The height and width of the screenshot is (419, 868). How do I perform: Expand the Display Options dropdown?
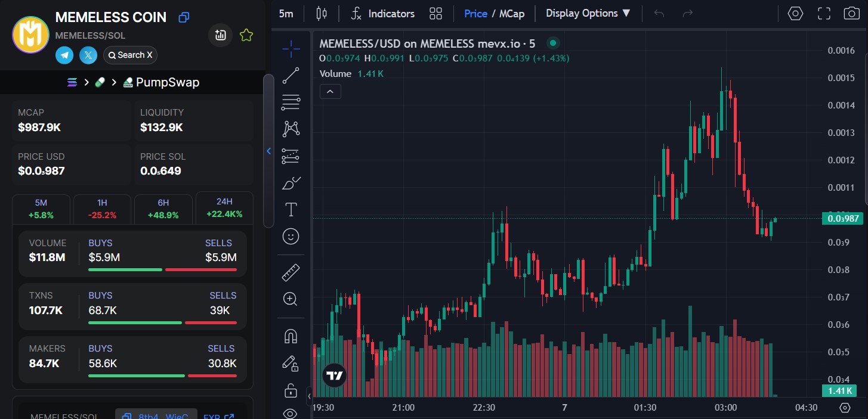[x=588, y=13]
